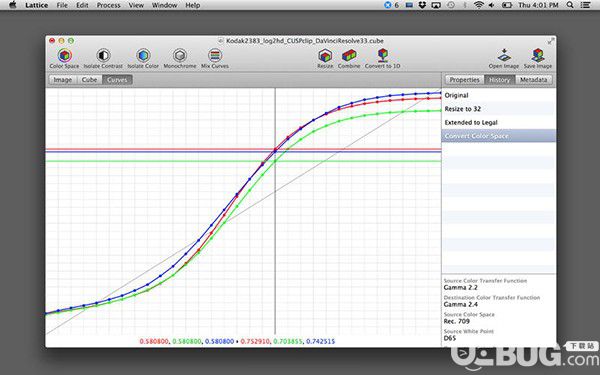600x375 pixels.
Task: Click the blue output value 0.742515
Action: [x=321, y=341]
